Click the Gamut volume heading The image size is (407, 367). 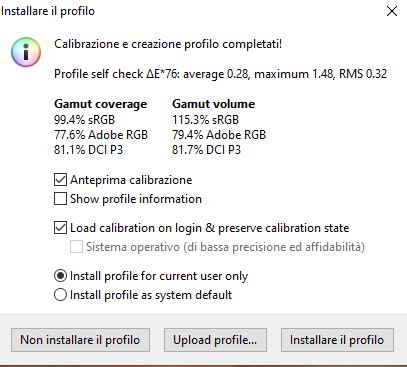tap(214, 104)
